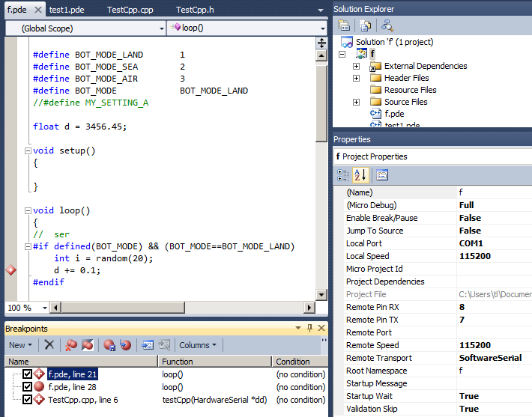The image size is (532, 417).
Task: Collapse void setup() code block
Action: tap(28, 151)
